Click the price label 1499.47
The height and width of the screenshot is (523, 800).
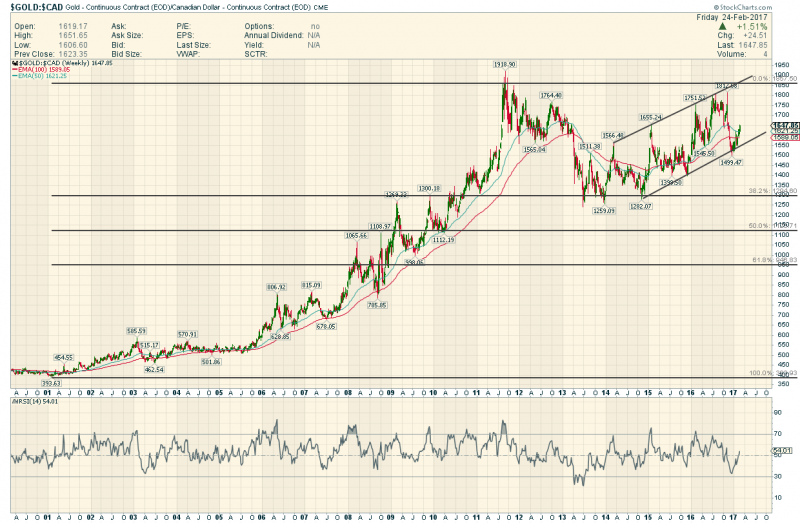pos(731,162)
